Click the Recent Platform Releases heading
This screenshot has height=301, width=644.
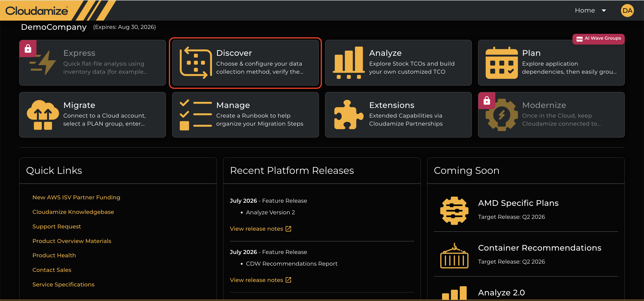(x=292, y=170)
